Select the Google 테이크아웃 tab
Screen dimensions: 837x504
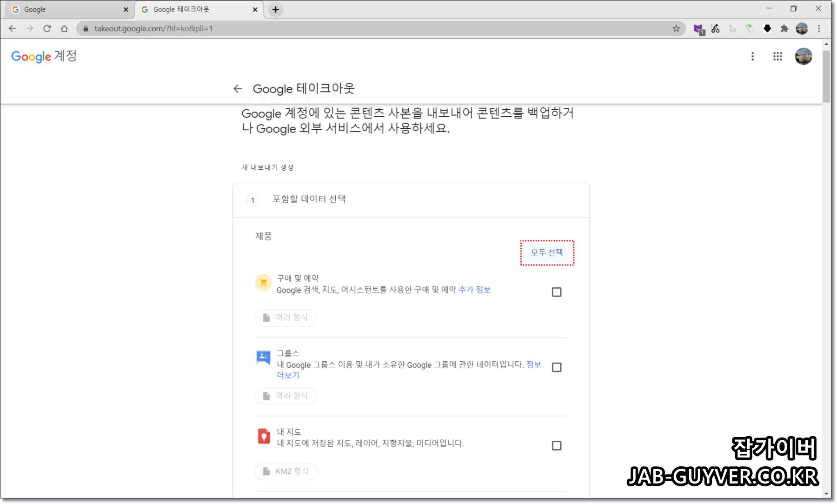(x=199, y=9)
